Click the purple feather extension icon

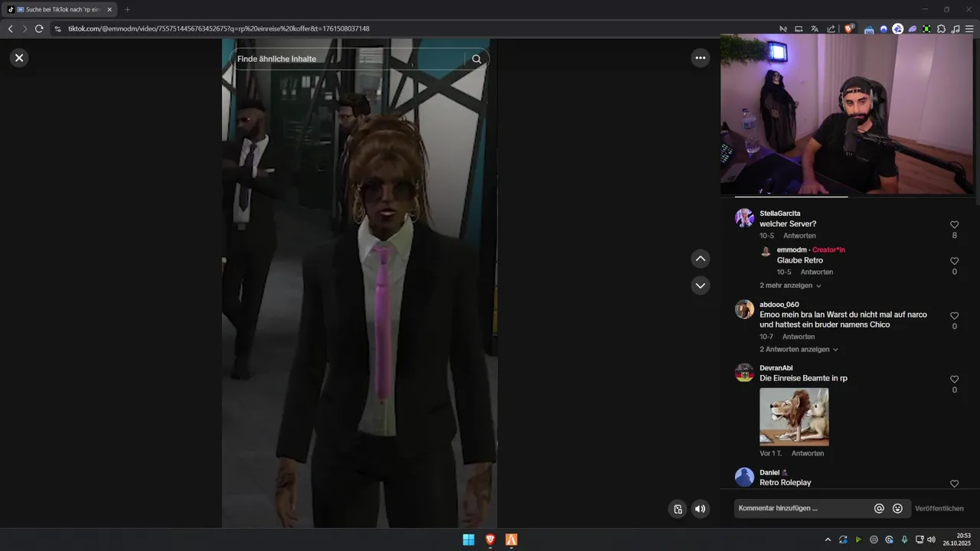pos(912,28)
